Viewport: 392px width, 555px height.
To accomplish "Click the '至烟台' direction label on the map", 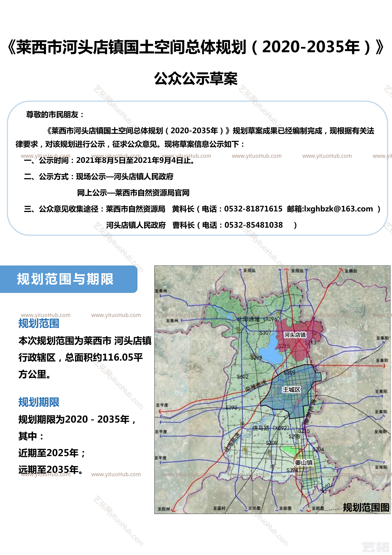I will [x=350, y=271].
